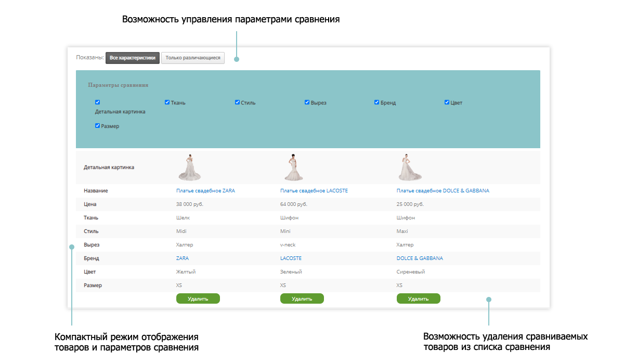Disable the 'Вырез' parameter checkbox
This screenshot has width=624, height=364.
pos(307,102)
